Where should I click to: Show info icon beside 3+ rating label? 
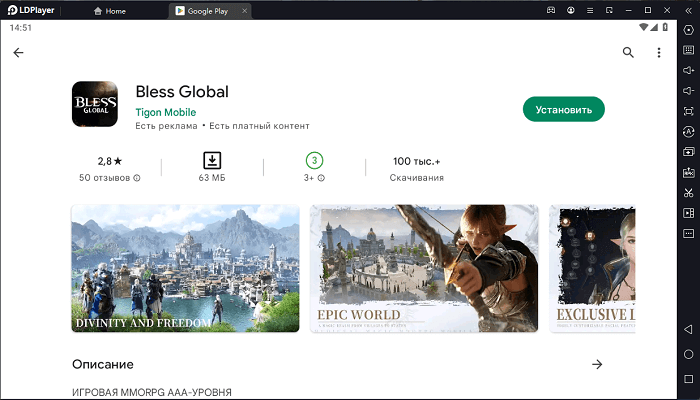click(x=321, y=178)
